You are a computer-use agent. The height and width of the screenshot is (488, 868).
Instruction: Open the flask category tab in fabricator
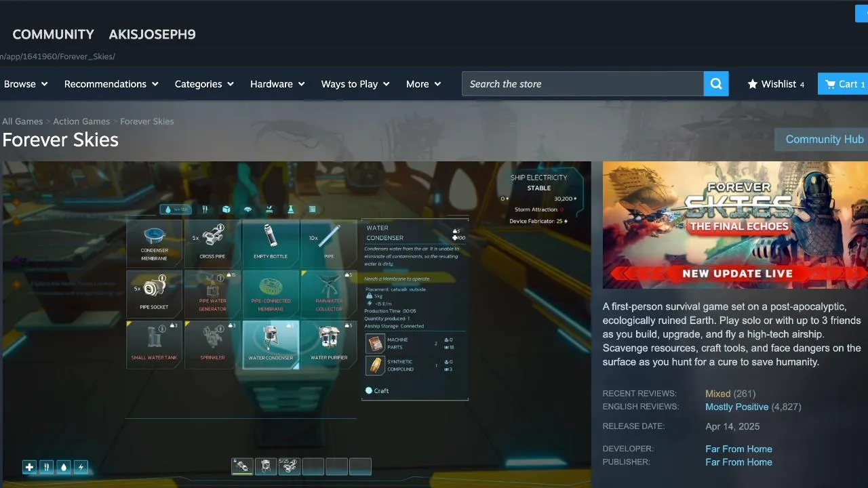click(291, 209)
